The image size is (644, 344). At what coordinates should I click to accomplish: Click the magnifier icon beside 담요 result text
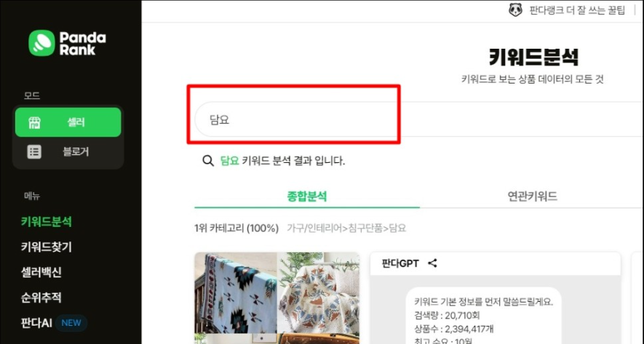click(x=208, y=161)
